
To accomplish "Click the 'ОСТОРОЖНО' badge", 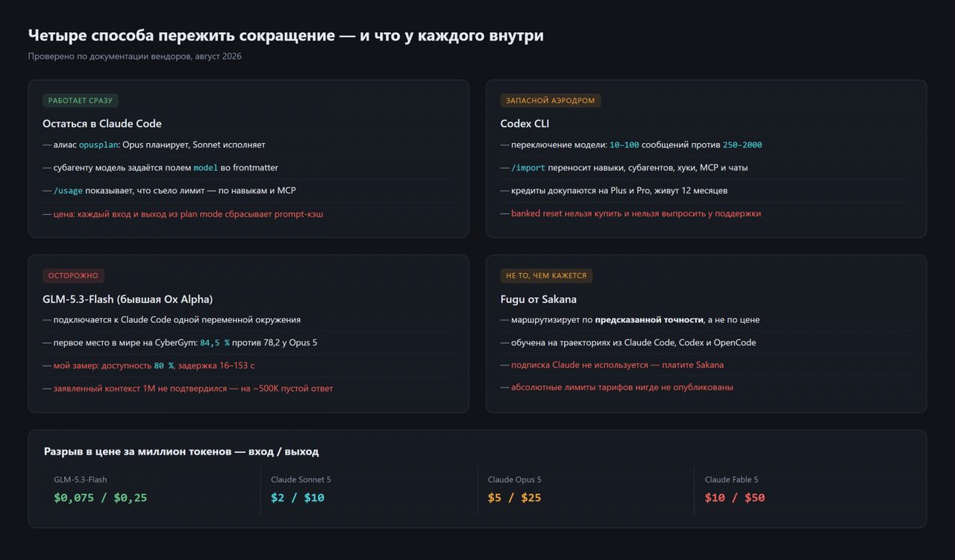I will [73, 276].
